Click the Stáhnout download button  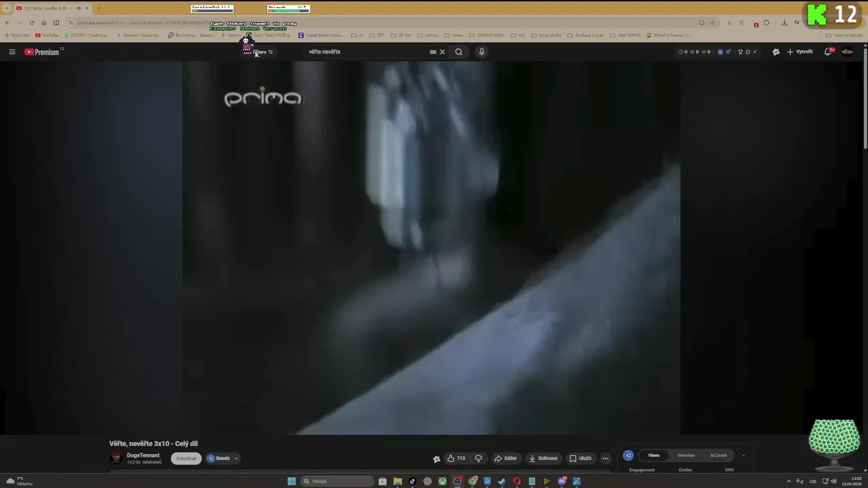coord(543,458)
